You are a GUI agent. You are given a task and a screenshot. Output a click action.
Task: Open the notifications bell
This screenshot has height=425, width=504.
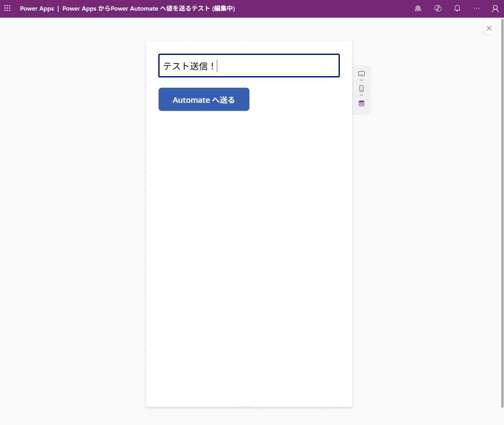pos(457,8)
